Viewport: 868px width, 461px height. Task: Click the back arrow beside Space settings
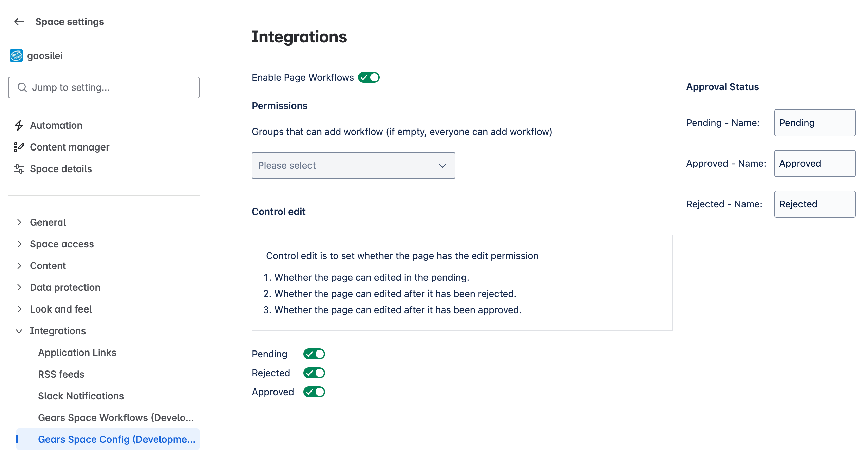click(19, 22)
